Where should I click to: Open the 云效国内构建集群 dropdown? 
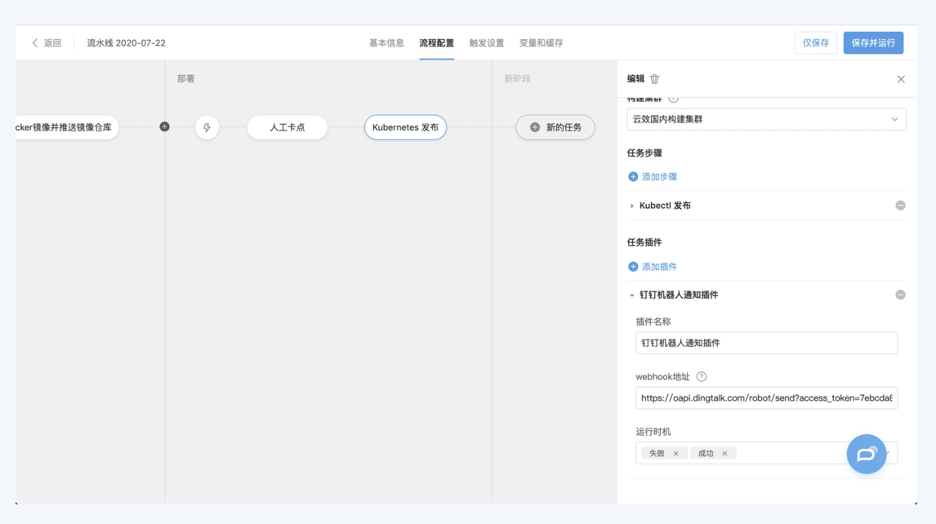(766, 119)
